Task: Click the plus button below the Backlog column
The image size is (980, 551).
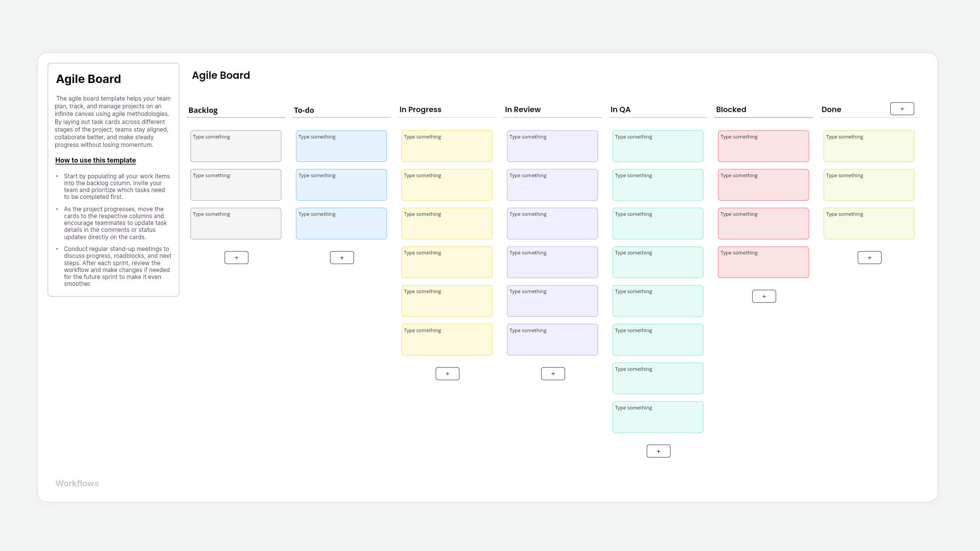Action: pos(236,257)
